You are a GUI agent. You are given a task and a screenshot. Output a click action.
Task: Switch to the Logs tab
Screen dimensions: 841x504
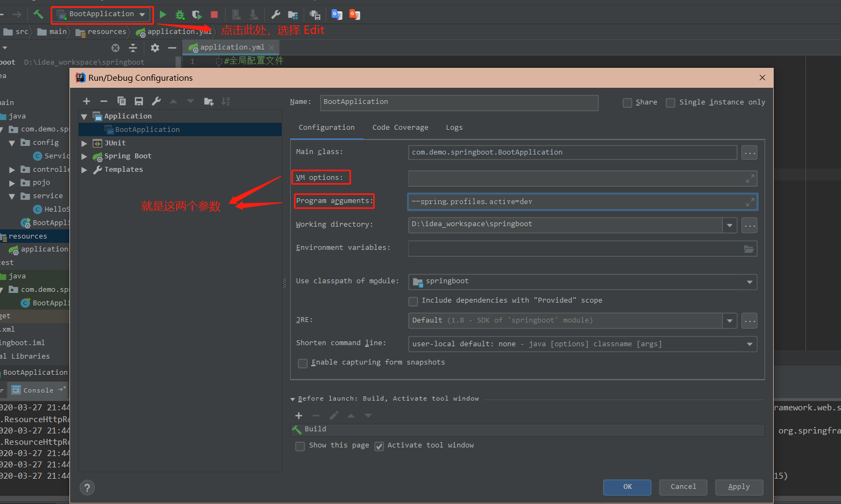coord(454,128)
